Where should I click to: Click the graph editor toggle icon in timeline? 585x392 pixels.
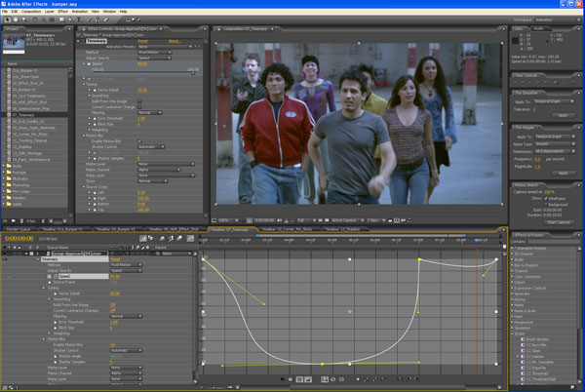click(x=191, y=238)
